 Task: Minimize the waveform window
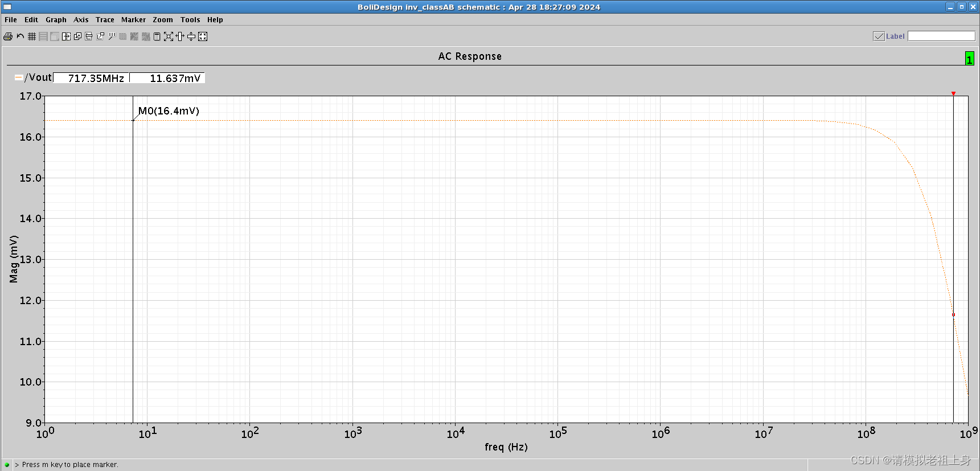pos(950,7)
